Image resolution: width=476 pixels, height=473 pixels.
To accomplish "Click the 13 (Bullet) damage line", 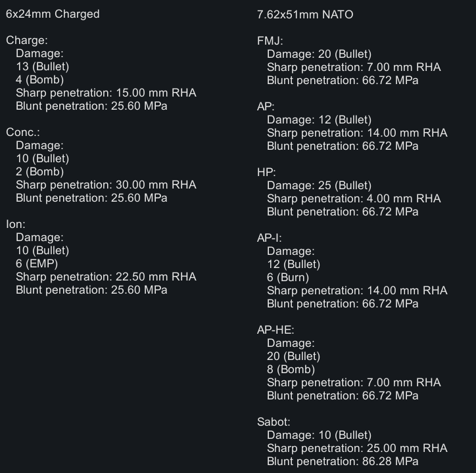I will coord(43,66).
